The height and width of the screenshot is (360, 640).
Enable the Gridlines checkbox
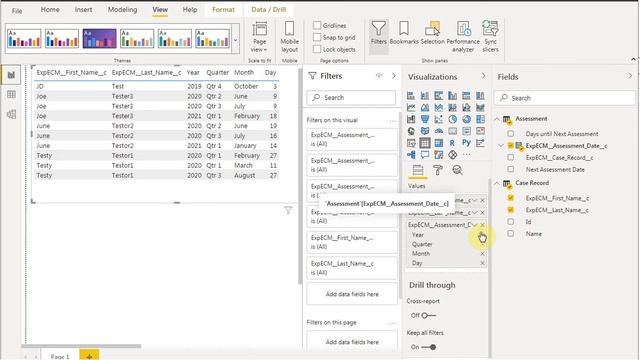click(x=317, y=25)
